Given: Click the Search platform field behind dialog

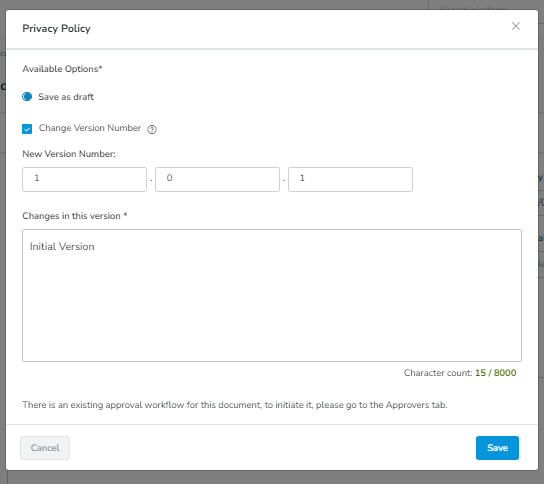Looking at the screenshot, I should (486, 6).
